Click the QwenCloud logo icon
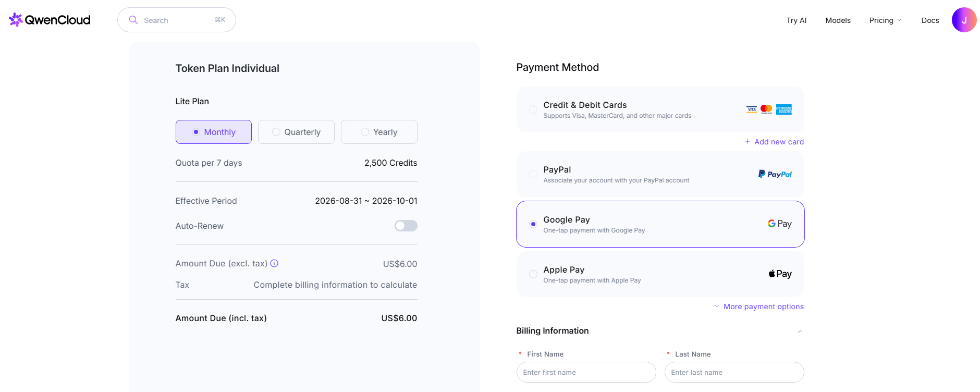The height and width of the screenshot is (392, 980). coord(16,20)
